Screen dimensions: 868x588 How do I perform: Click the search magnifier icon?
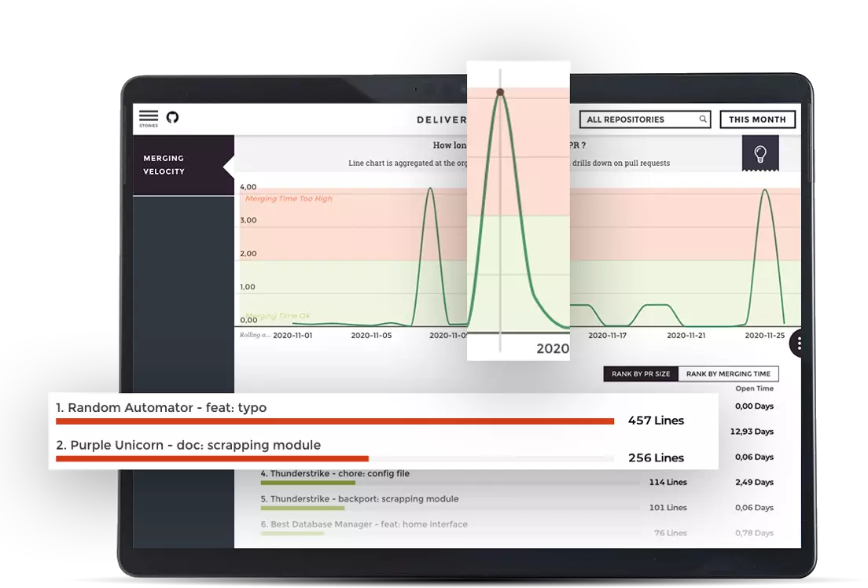pyautogui.click(x=703, y=119)
